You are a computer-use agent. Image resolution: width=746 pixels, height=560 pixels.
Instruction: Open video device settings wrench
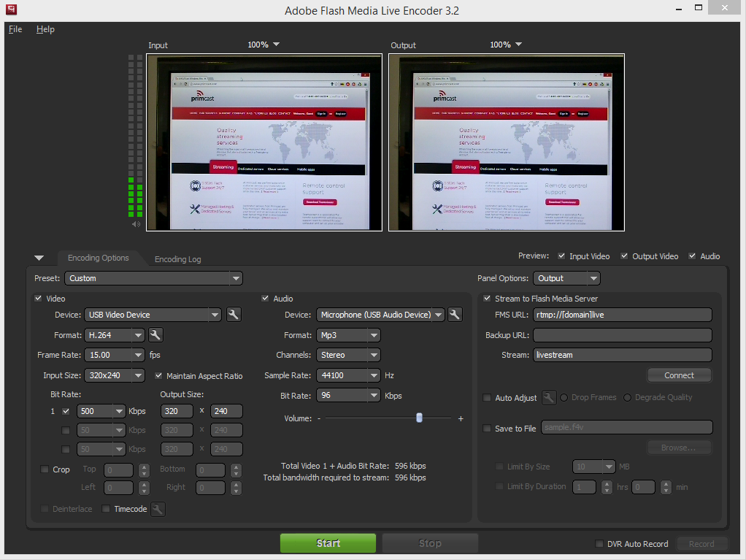tap(233, 315)
